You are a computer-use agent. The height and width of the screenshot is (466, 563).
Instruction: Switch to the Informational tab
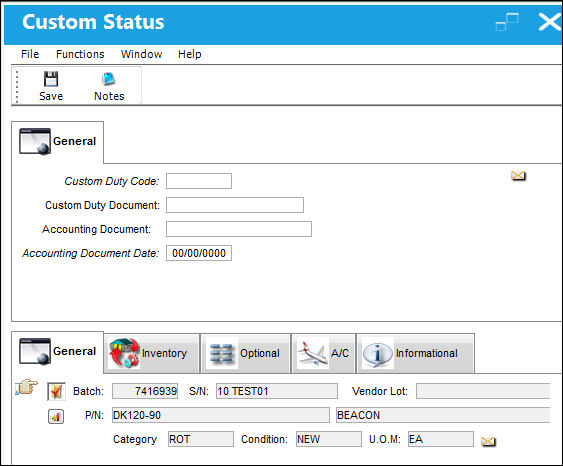tap(415, 353)
